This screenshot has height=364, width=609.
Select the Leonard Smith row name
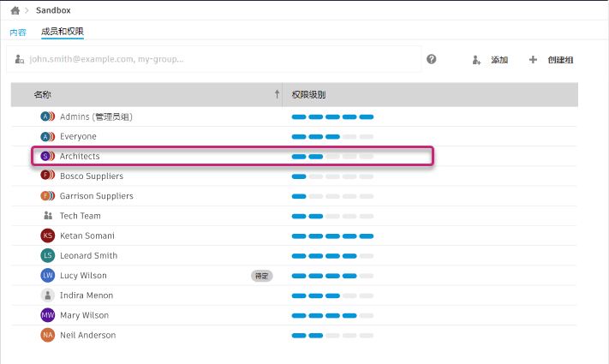point(88,255)
